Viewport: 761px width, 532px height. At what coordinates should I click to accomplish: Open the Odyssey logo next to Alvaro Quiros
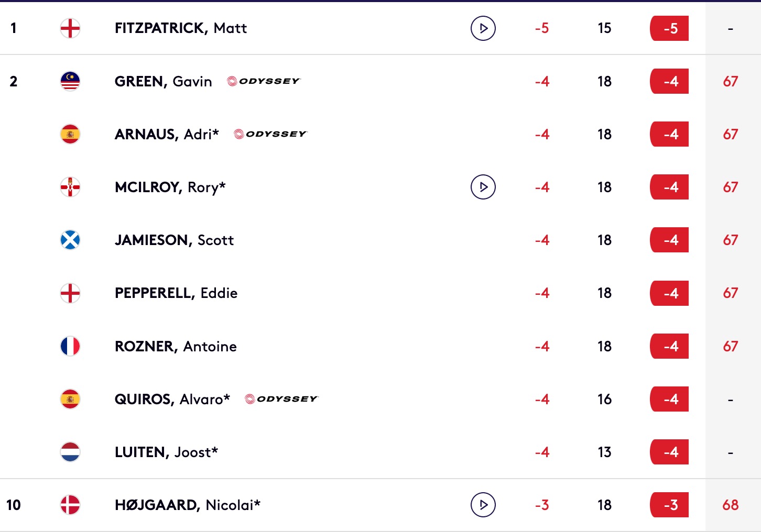(281, 399)
